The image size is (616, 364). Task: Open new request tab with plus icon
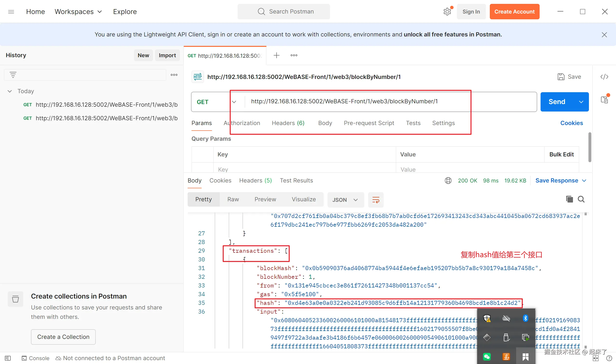[x=276, y=56]
